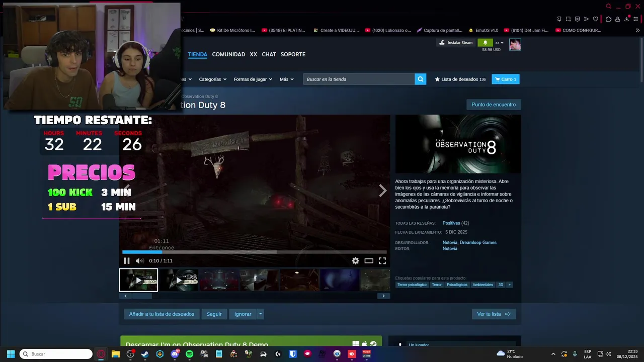Screen dimensions: 644x362
Task: Select the blue screenshot thumbnail
Action: 340,280
